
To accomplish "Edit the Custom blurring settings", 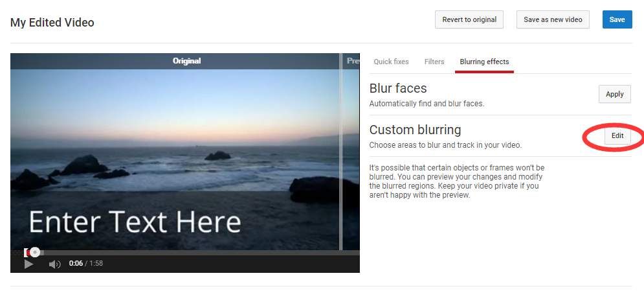I will pos(617,136).
